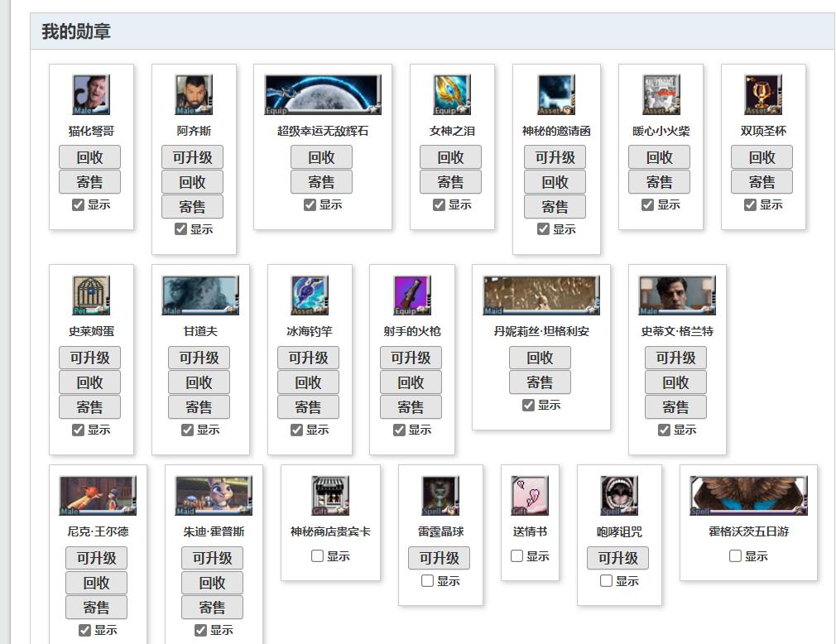836x644 pixels.
Task: Enable 显示 checkbox for 神秘商店贵宾卡
Action: click(x=317, y=556)
